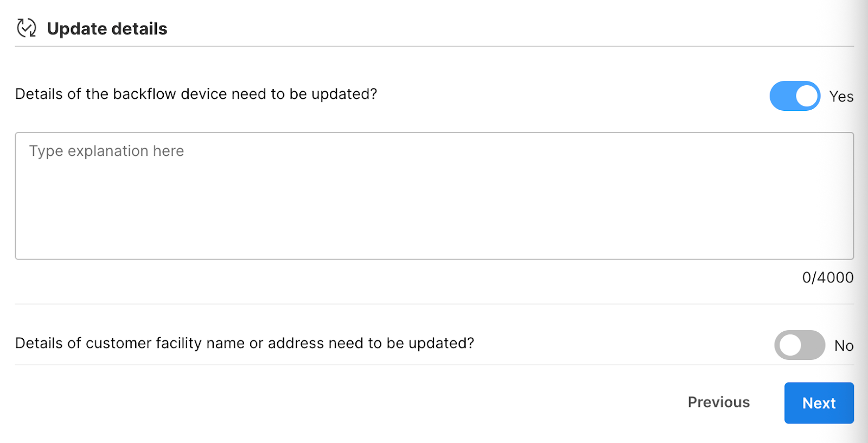Image resolution: width=868 pixels, height=443 pixels.
Task: Click the 'No' label beside the toggle
Action: pos(844,346)
